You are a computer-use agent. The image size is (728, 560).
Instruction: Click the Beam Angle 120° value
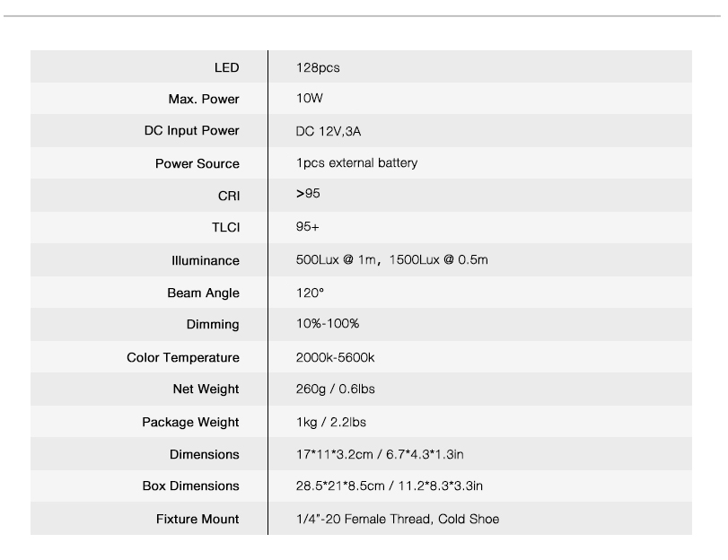311,293
